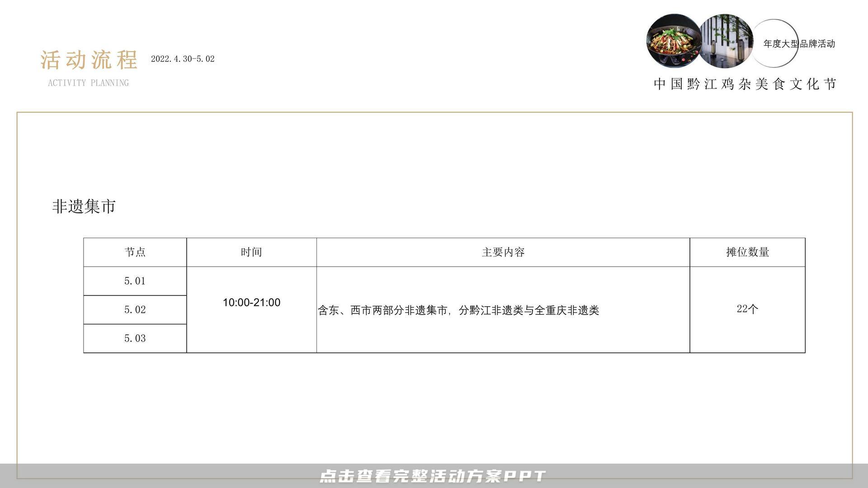Click the 年度大型品牌活动 label
This screenshot has width=868, height=488.
799,44
